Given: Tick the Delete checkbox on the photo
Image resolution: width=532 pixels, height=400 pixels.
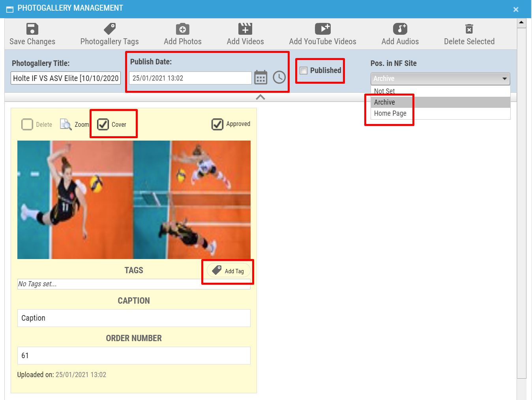Looking at the screenshot, I should point(27,124).
